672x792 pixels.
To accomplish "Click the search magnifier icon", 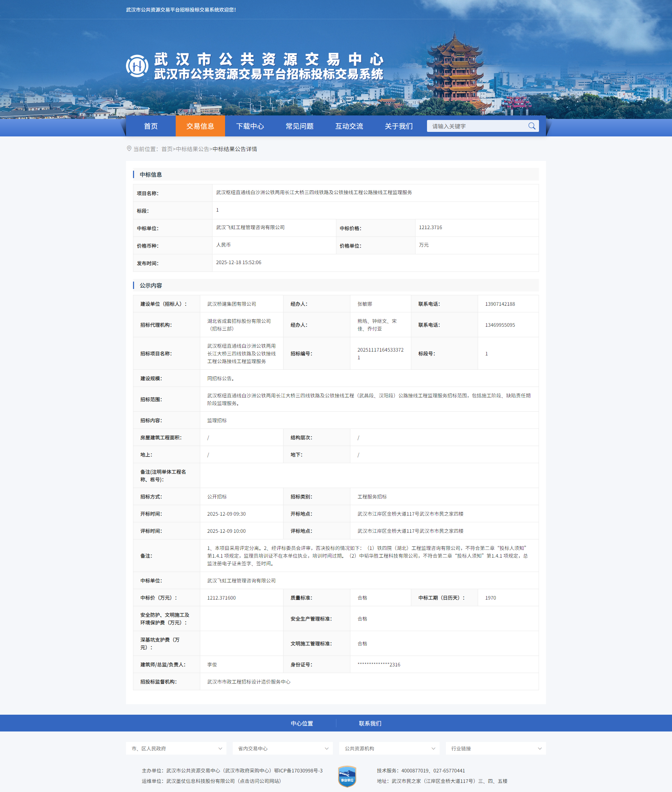I will (531, 126).
